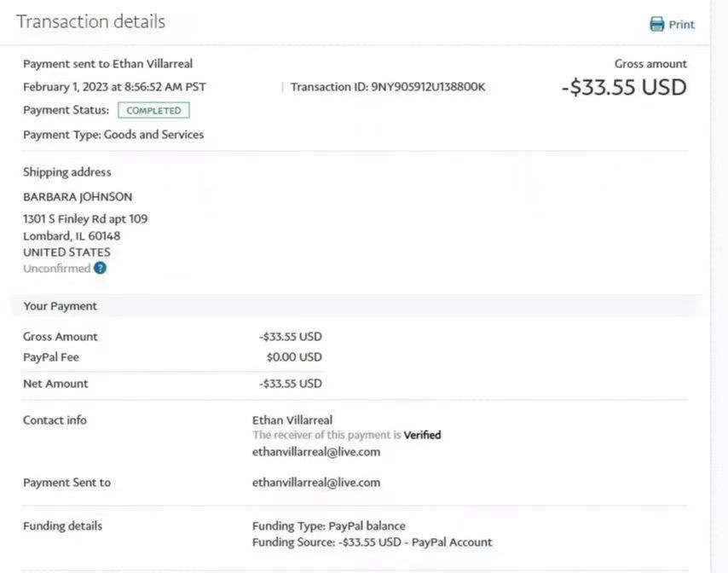Click the 1301 S Finley Rd address line

click(85, 218)
